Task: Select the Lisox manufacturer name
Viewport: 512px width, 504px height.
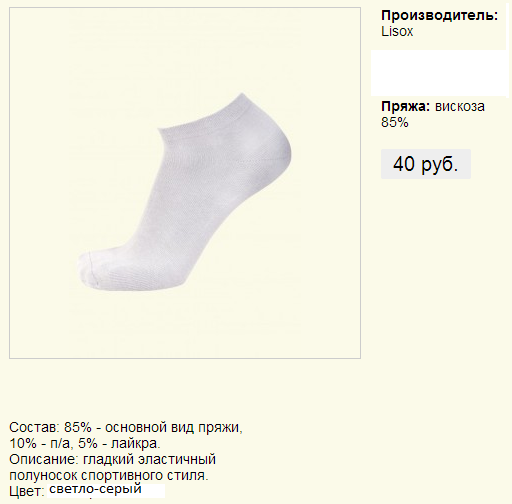Action: [397, 32]
